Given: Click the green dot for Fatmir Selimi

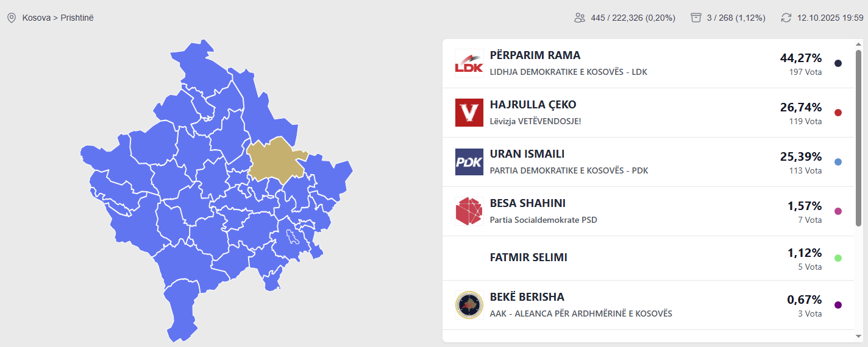Looking at the screenshot, I should pyautogui.click(x=838, y=258).
